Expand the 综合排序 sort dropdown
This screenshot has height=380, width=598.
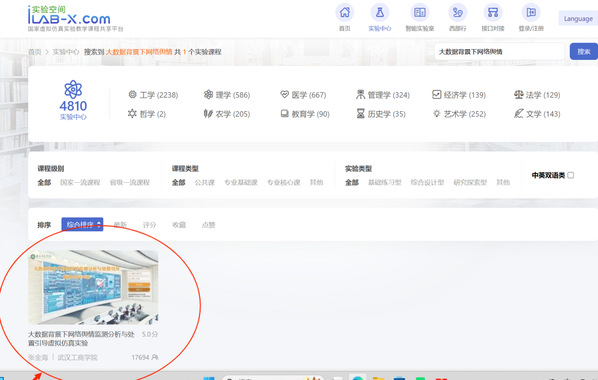coord(82,224)
